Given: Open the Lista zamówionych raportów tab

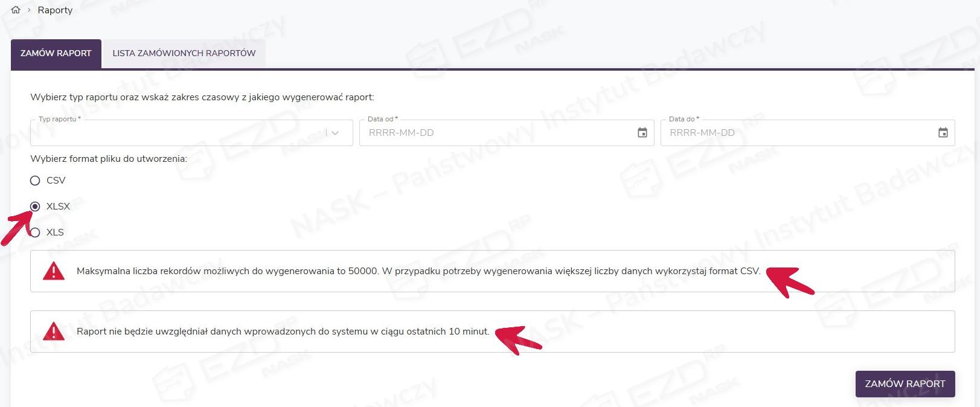Looking at the screenshot, I should pos(184,53).
